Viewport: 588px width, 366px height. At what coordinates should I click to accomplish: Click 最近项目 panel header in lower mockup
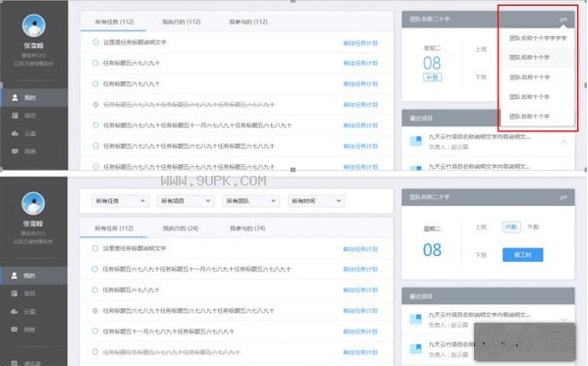coord(421,296)
